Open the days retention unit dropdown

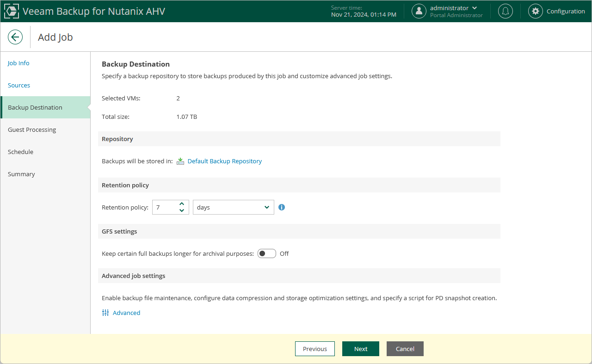click(x=233, y=207)
